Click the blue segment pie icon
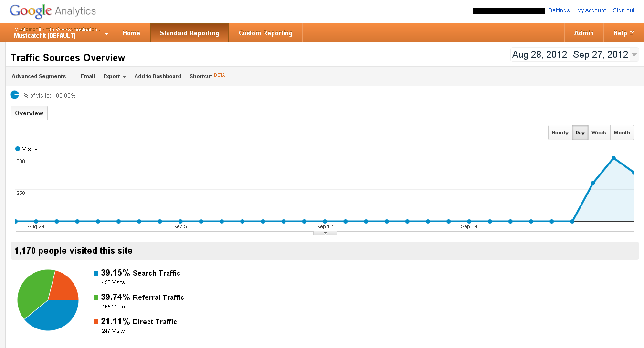Viewport: 644px width, 348px height. [x=15, y=95]
